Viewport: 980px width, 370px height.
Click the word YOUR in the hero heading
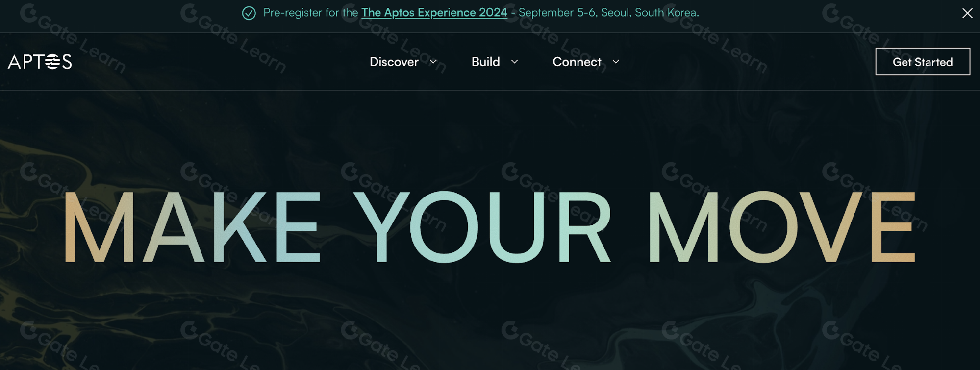pyautogui.click(x=482, y=227)
